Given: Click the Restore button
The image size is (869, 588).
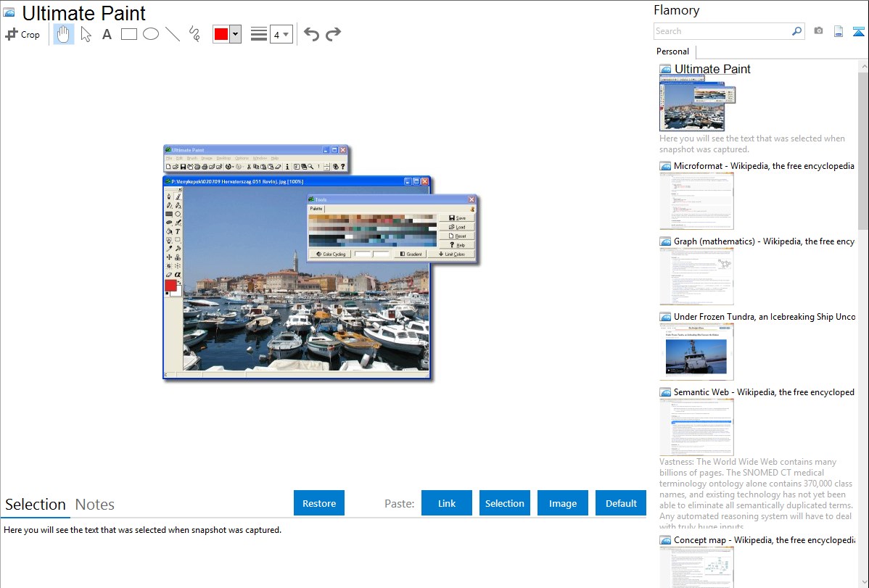Looking at the screenshot, I should (319, 503).
